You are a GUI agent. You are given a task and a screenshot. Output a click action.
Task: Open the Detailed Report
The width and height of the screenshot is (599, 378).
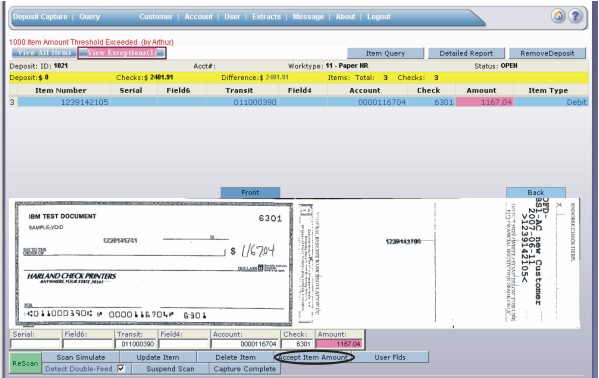click(466, 53)
